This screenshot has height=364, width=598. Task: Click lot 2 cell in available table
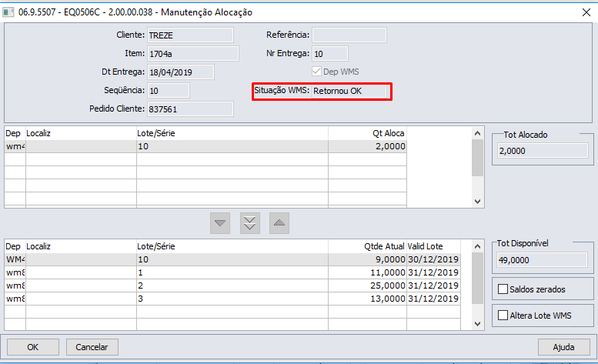[232, 286]
